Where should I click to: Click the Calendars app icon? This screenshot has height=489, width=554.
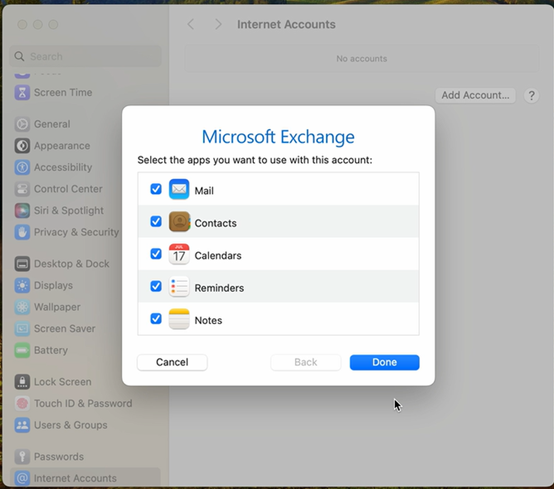(179, 254)
